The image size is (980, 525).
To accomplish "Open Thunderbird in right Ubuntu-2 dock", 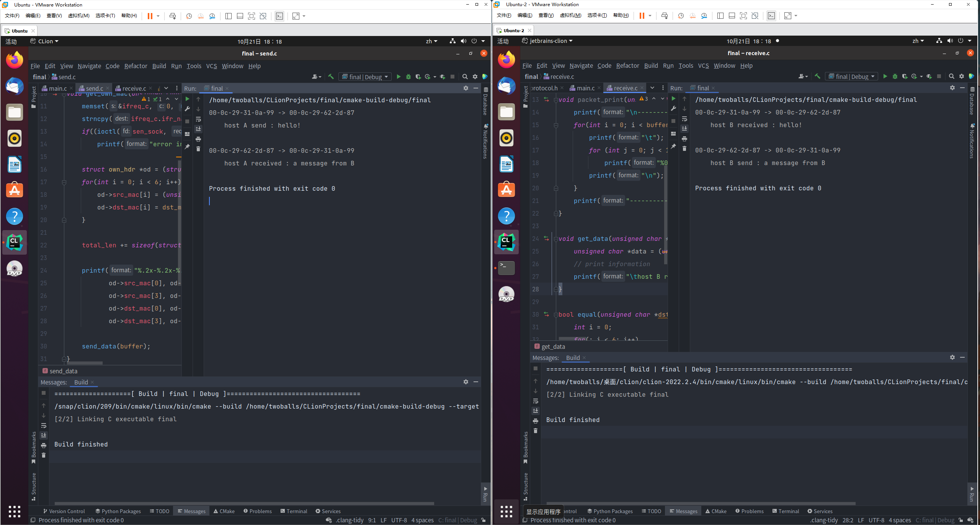I will (x=506, y=86).
